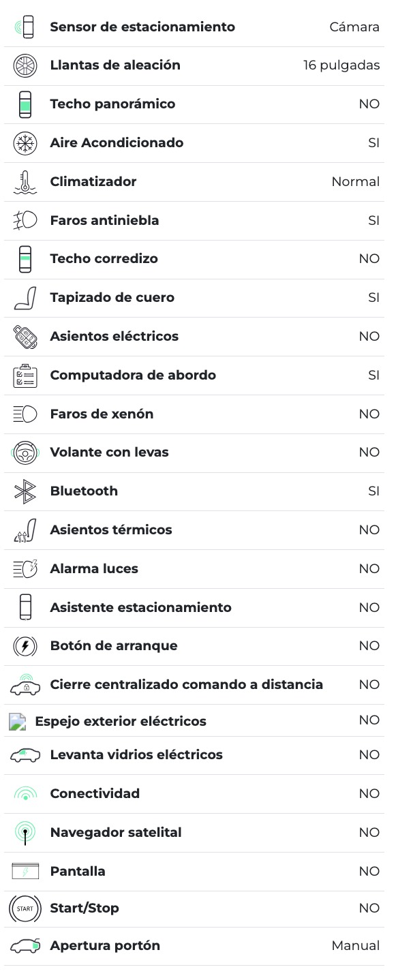
Task: Click the Climatizador thermometer icon
Action: click(25, 182)
